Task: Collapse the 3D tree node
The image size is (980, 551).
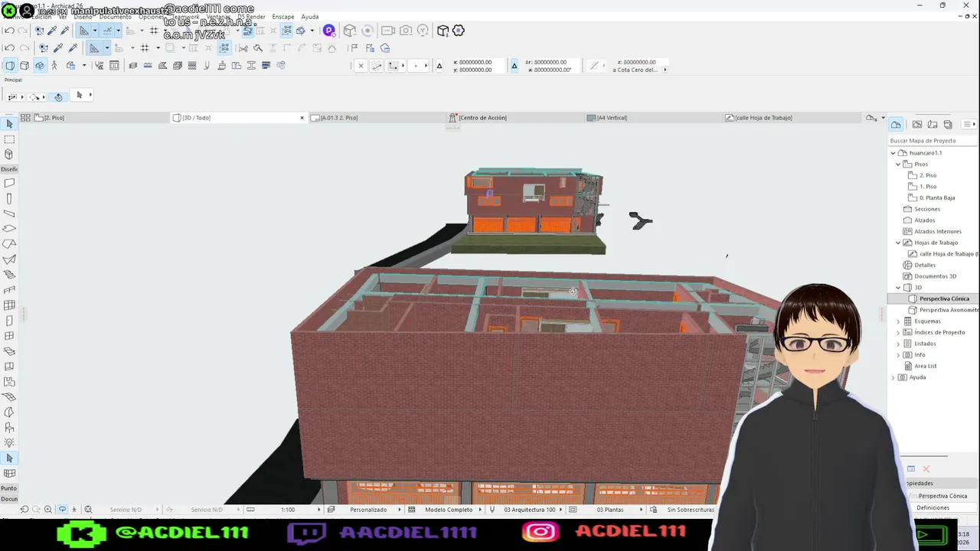Action: pyautogui.click(x=899, y=288)
